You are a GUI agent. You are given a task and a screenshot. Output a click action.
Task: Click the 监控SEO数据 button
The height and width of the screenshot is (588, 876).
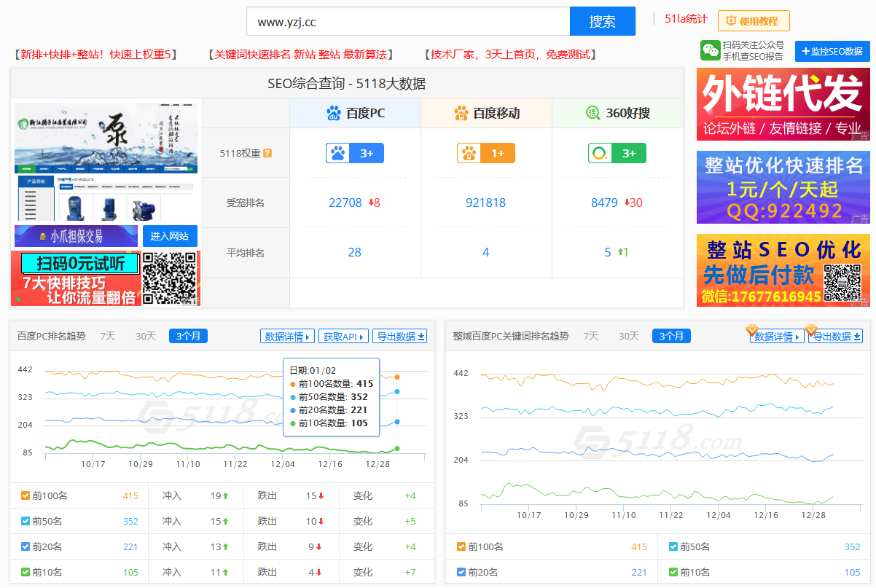pos(832,51)
